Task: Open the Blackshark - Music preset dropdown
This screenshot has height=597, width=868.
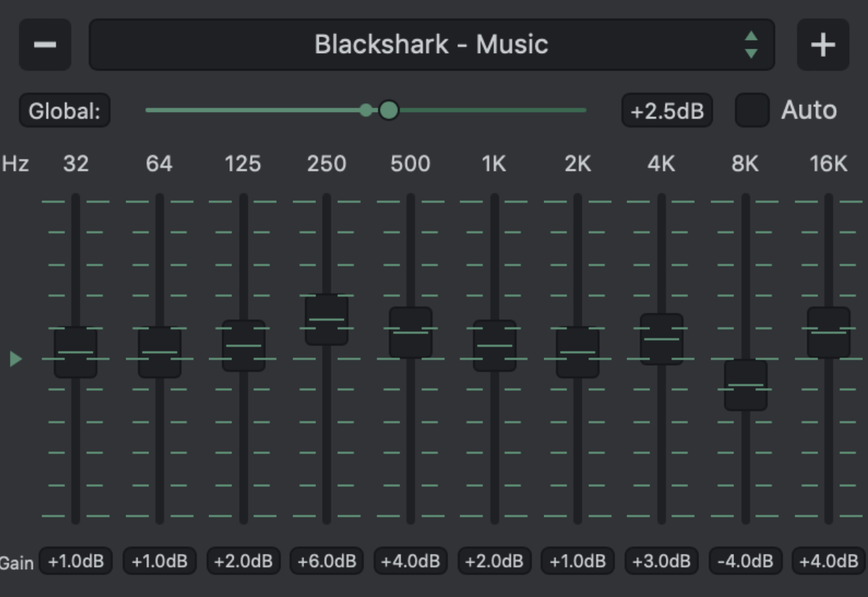Action: 431,45
